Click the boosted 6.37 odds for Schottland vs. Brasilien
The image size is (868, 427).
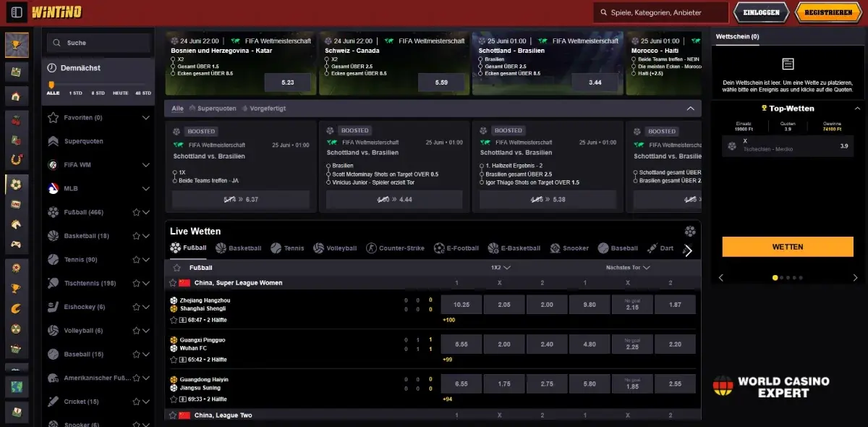point(241,200)
